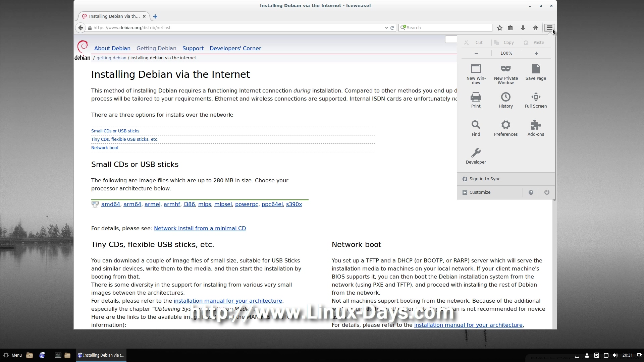Click the getting debian breadcrumb
Screen dimensions: 644x362
[111, 58]
